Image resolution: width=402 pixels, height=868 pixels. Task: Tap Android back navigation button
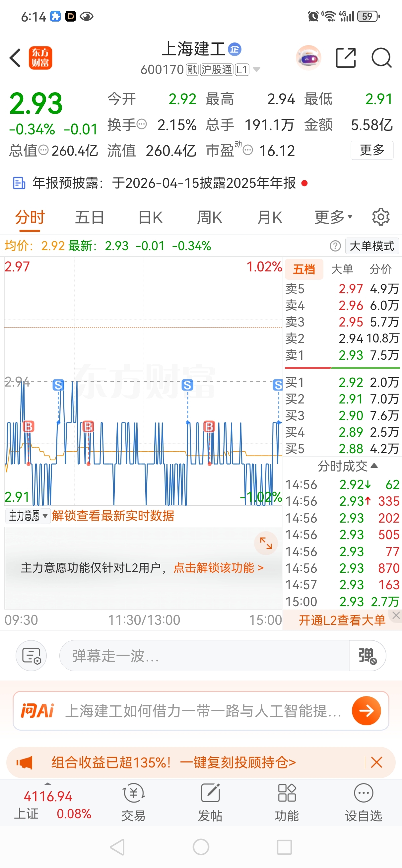tap(118, 847)
